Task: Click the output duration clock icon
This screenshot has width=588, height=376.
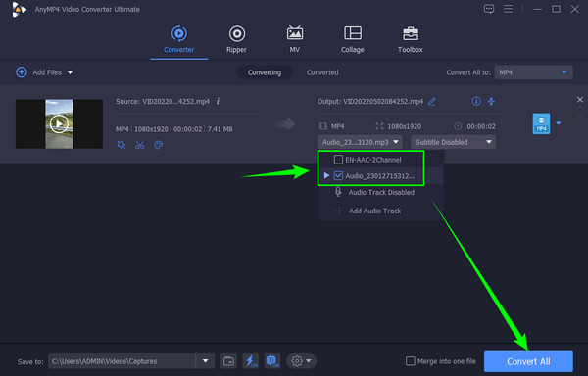Action: tap(458, 126)
